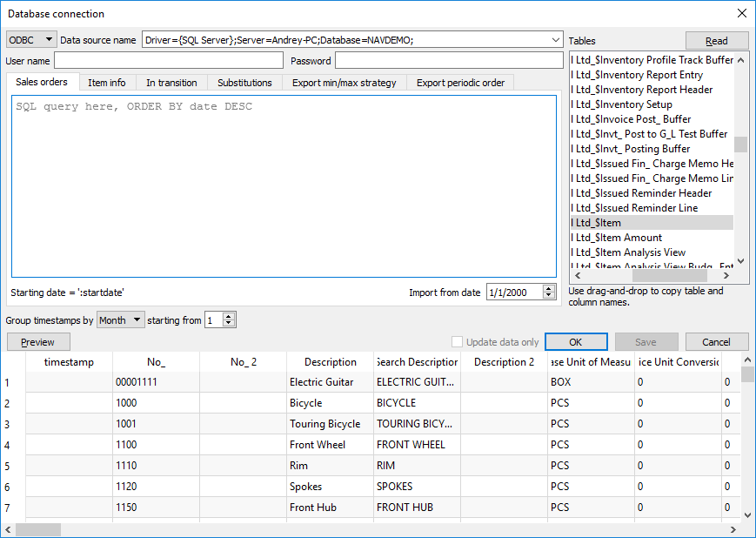The width and height of the screenshot is (756, 538).
Task: Expand the Data source name combo box
Action: 556,40
